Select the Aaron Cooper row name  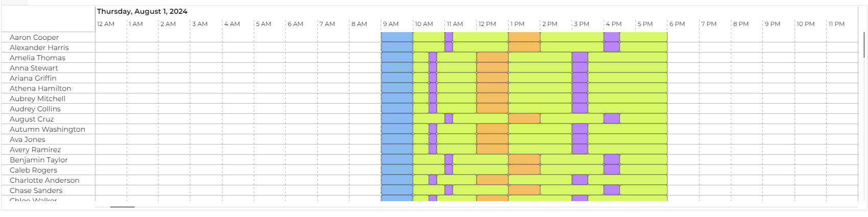(34, 37)
